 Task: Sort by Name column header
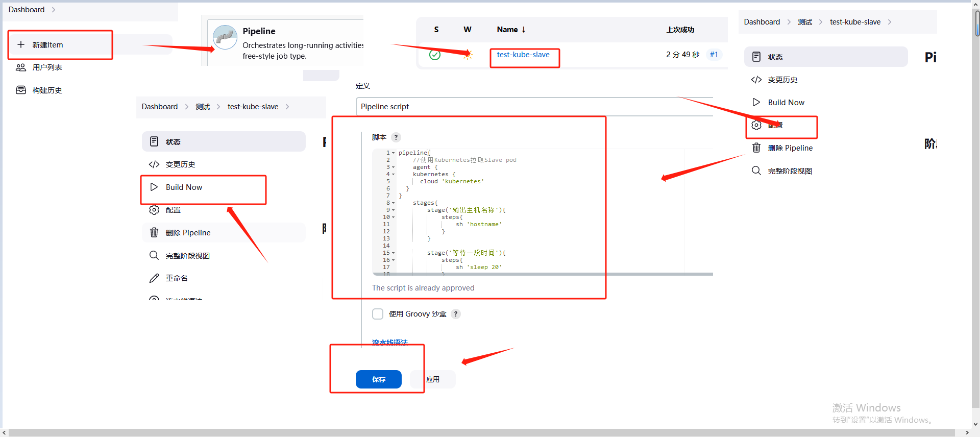pos(511,30)
